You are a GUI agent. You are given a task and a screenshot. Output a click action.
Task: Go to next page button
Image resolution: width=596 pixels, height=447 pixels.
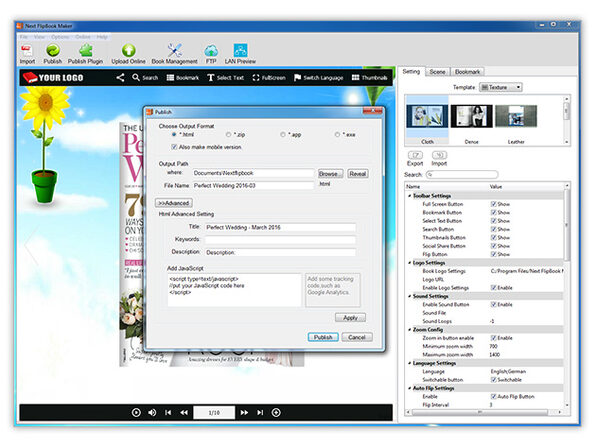pos(244,412)
